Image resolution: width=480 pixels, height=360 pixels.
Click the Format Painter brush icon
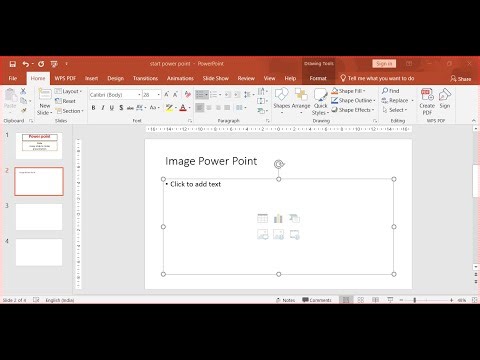23,110
